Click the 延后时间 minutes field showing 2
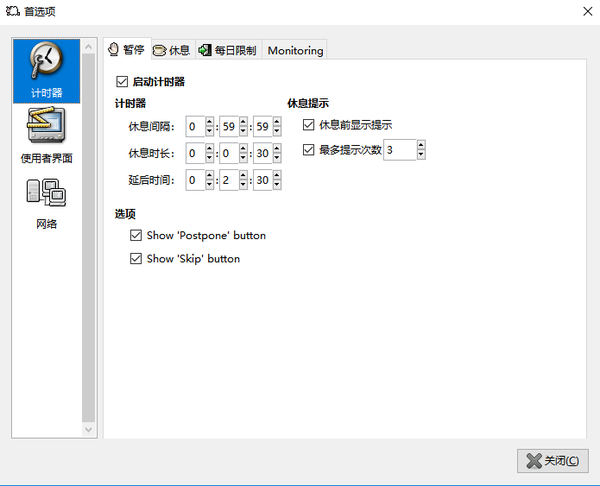 (229, 180)
